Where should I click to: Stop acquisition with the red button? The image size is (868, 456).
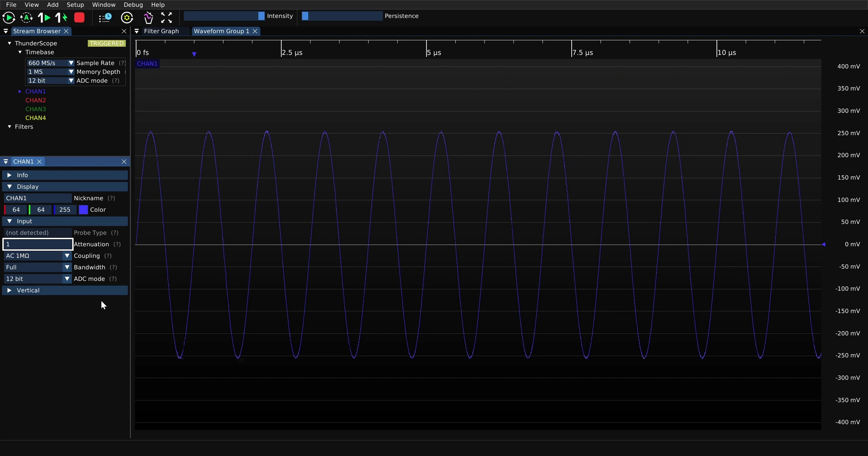tap(79, 18)
